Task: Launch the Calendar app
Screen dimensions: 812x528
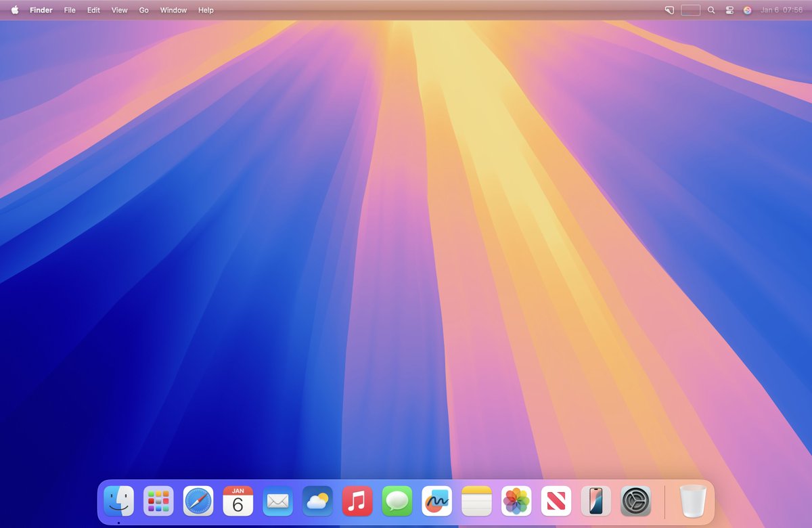Action: click(x=238, y=500)
